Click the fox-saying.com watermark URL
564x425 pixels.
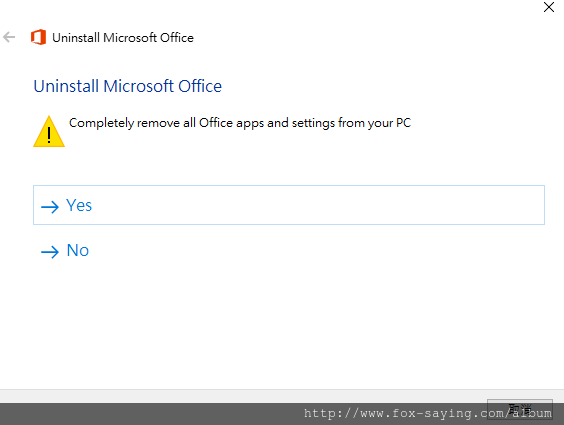428,413
